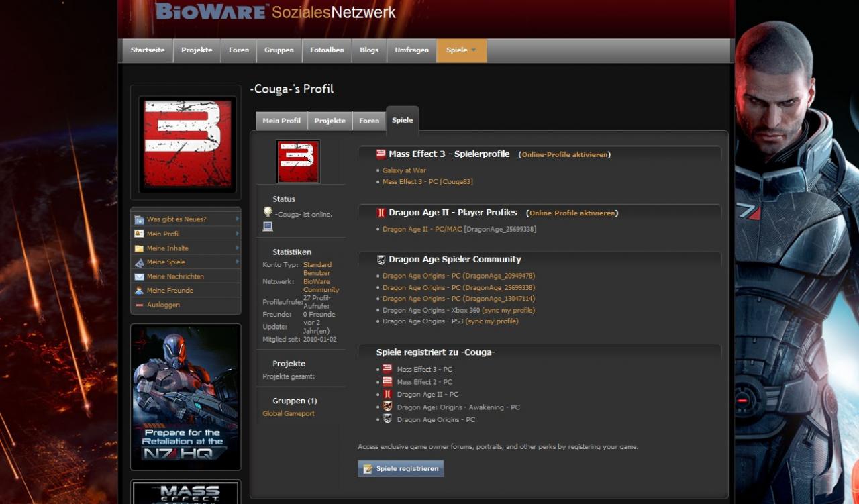859x504 pixels.
Task: Click sync my profile for Xbox 360
Action: coord(509,310)
